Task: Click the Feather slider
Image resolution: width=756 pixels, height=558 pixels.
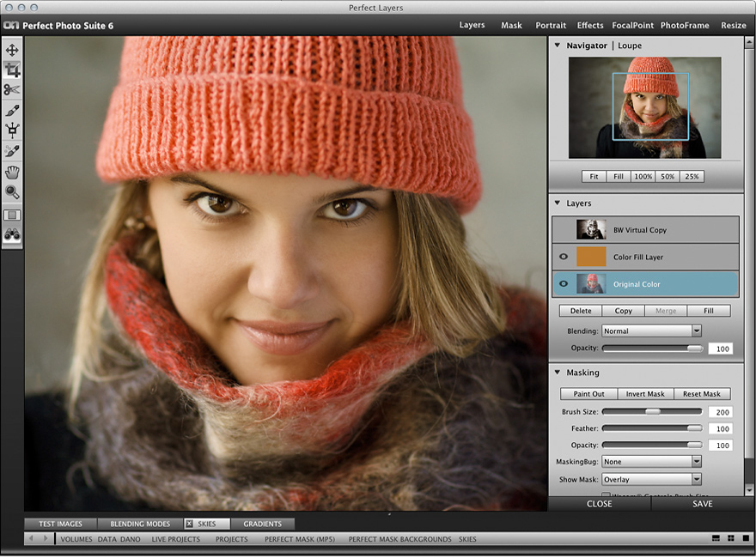Action: [x=652, y=428]
